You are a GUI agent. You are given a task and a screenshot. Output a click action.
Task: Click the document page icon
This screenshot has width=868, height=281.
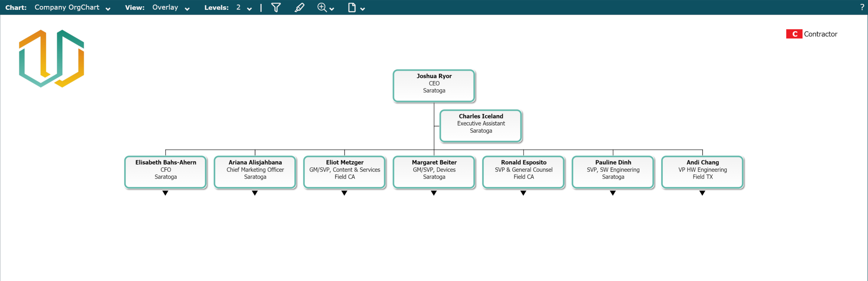[352, 7]
